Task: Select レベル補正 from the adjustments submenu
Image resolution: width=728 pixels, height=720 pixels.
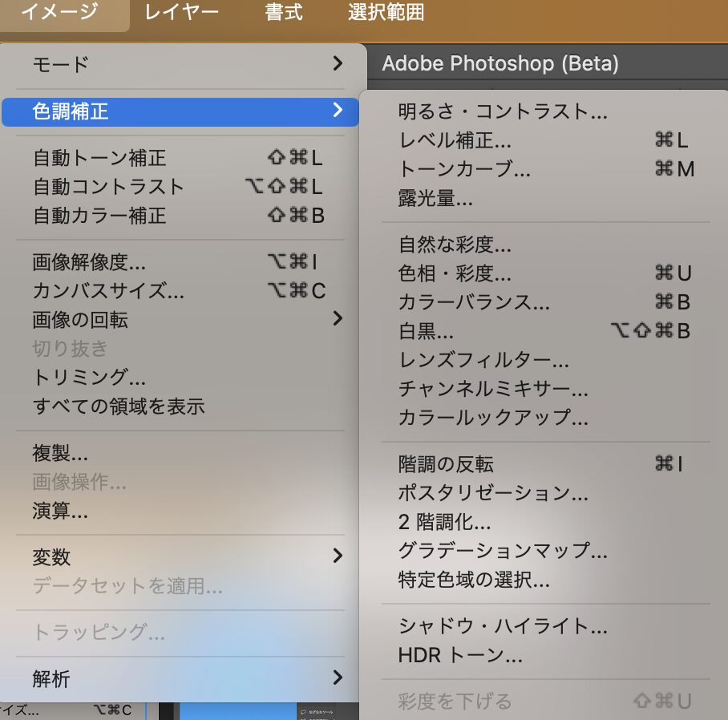Action: [455, 141]
